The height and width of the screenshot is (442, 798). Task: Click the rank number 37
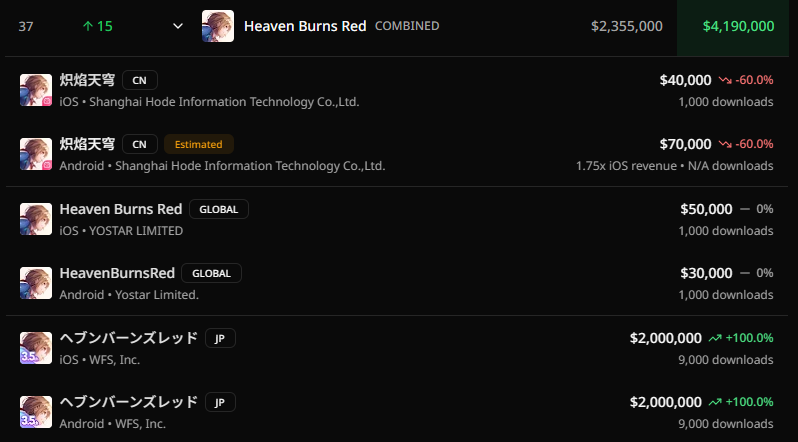(25, 26)
